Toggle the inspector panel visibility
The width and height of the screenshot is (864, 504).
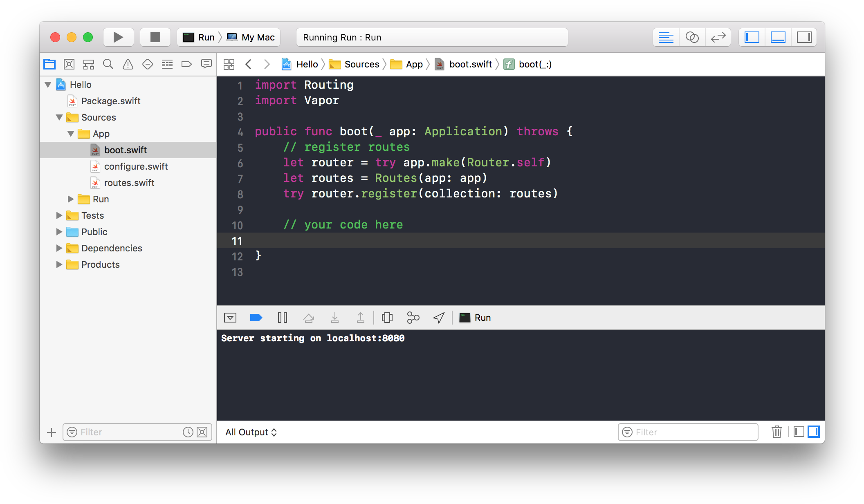(804, 37)
